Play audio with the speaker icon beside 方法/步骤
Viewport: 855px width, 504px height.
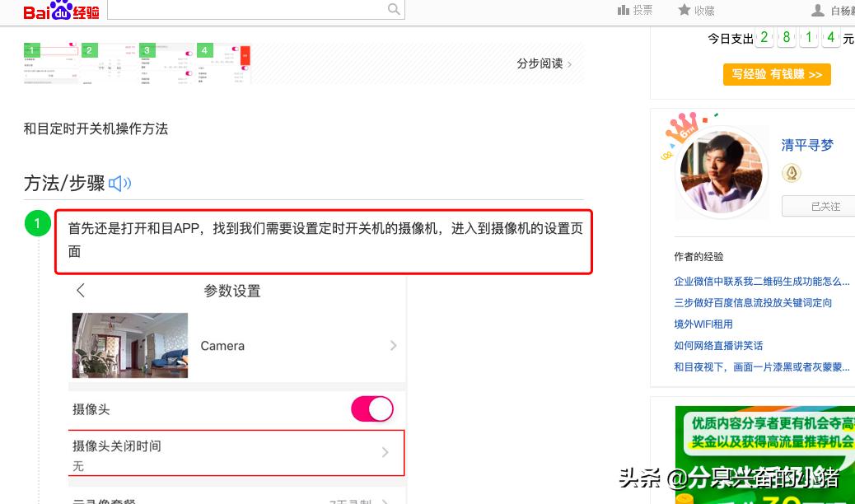pos(120,183)
